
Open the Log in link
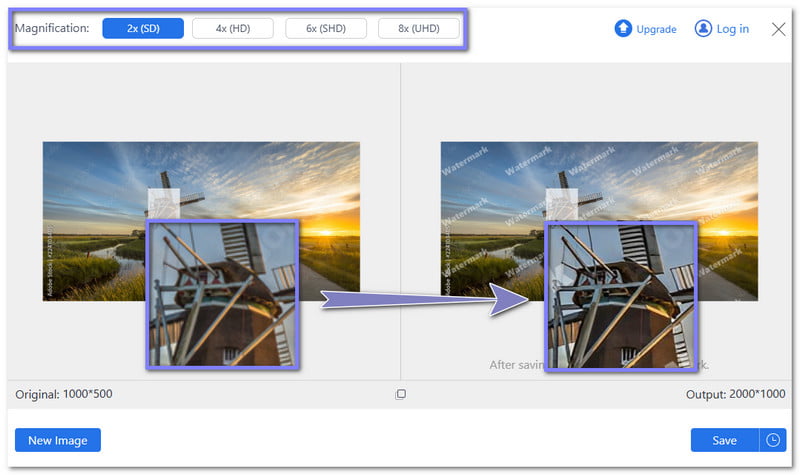[733, 29]
